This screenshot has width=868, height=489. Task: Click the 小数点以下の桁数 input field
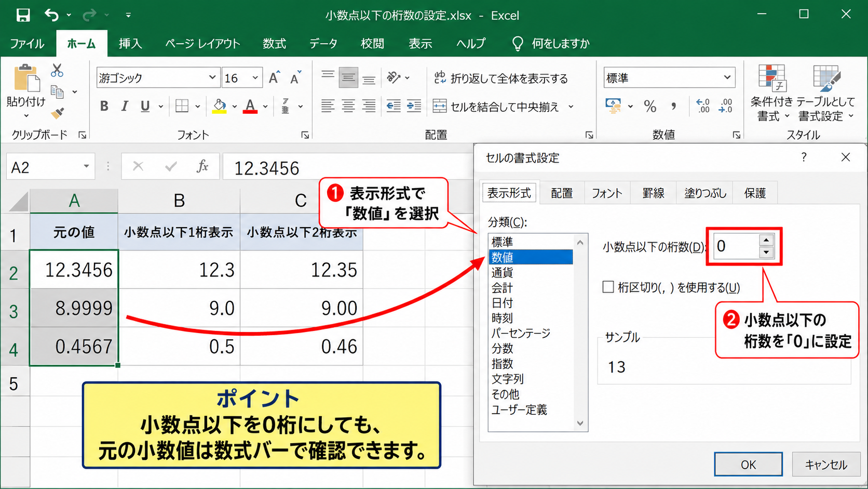(737, 246)
